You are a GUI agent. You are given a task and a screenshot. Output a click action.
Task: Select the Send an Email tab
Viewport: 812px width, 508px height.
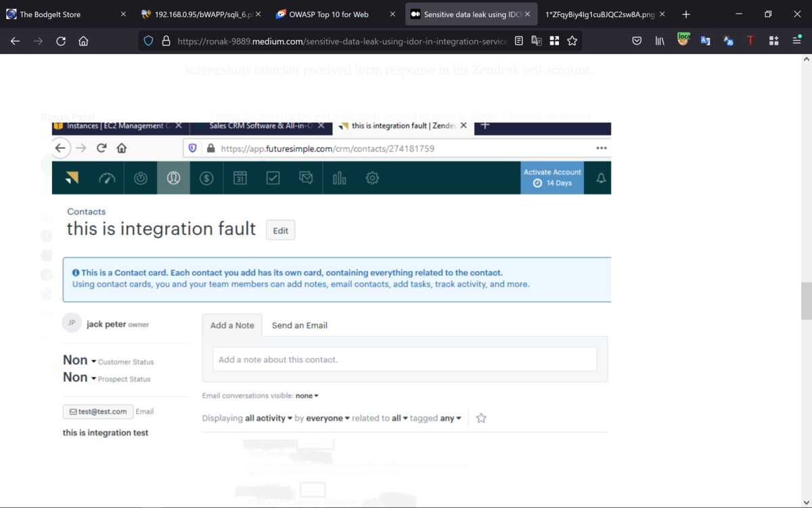(299, 325)
